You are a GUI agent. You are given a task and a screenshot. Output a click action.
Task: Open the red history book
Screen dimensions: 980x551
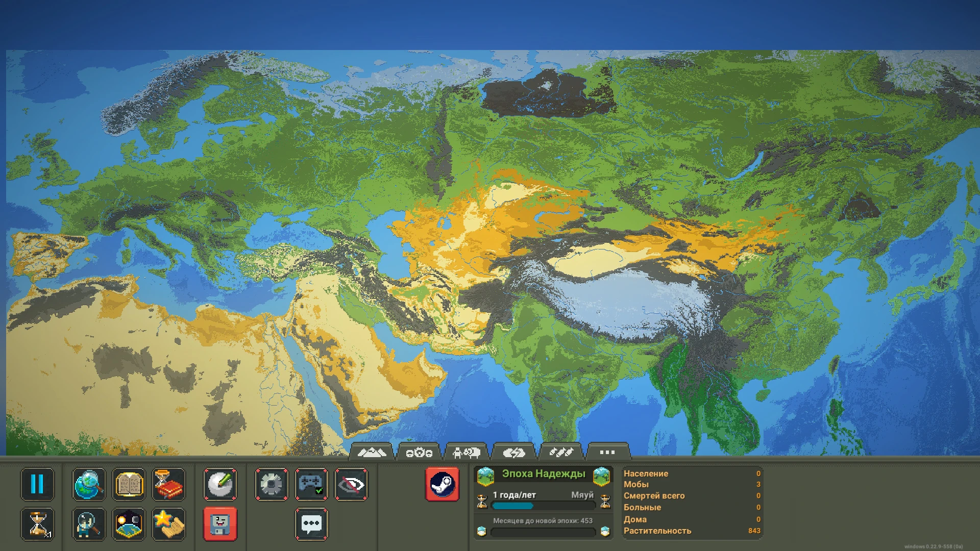[168, 485]
